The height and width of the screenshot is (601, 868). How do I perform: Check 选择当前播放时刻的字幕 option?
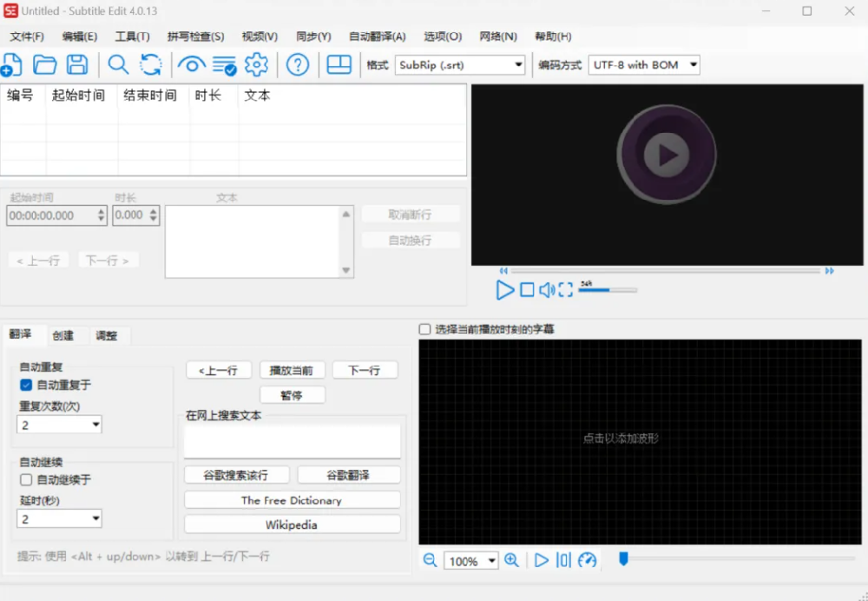pos(424,329)
